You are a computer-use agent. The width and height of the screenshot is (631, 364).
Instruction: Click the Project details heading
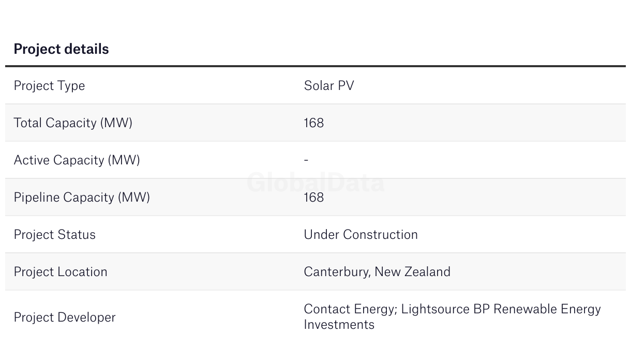click(61, 49)
